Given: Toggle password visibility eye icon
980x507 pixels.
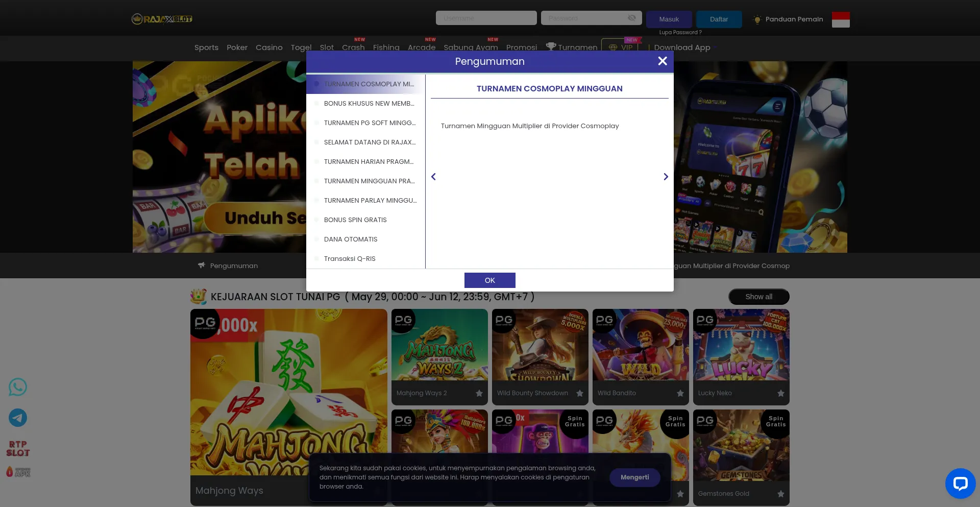Looking at the screenshot, I should tap(631, 18).
